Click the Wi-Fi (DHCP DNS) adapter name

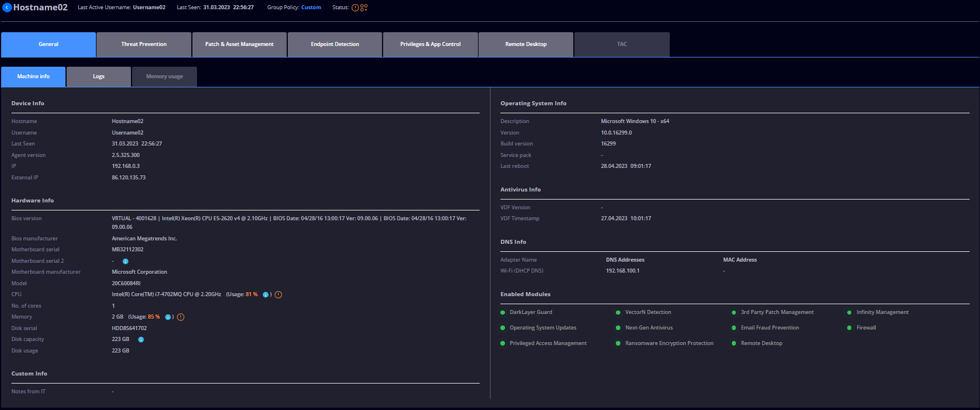(x=522, y=271)
